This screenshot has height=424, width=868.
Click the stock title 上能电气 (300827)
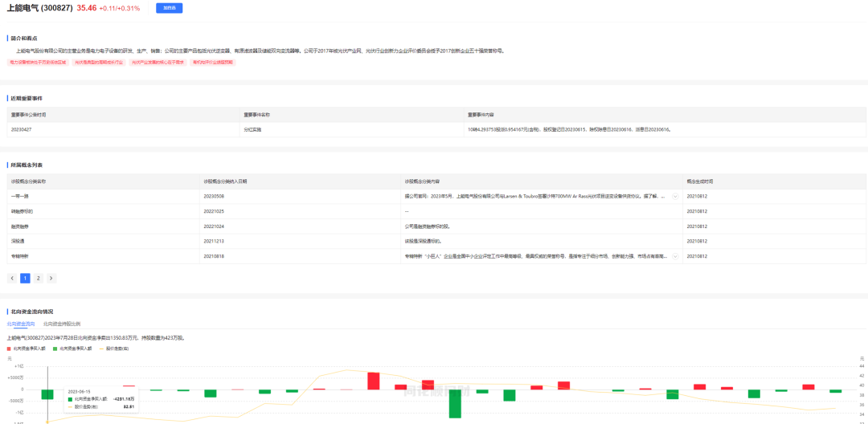[40, 8]
